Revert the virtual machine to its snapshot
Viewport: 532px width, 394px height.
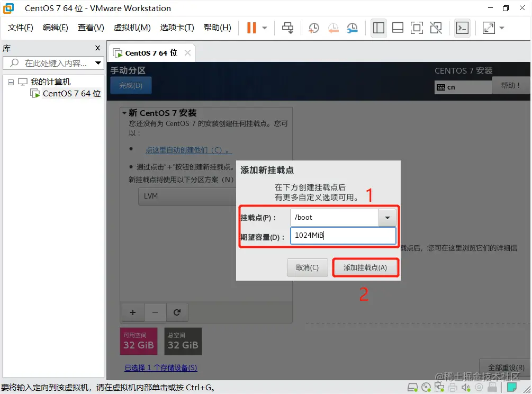click(333, 28)
